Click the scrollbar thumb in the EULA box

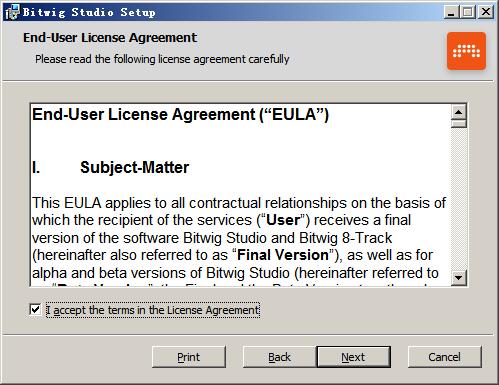459,124
